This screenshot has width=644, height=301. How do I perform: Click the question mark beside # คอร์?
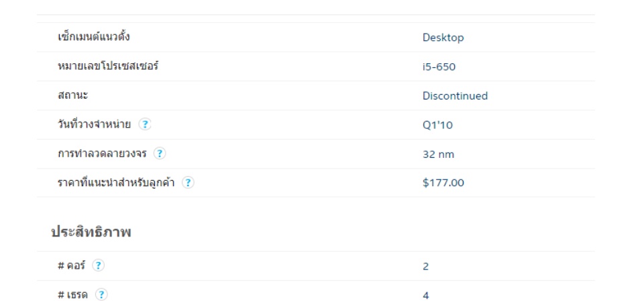pyautogui.click(x=98, y=265)
